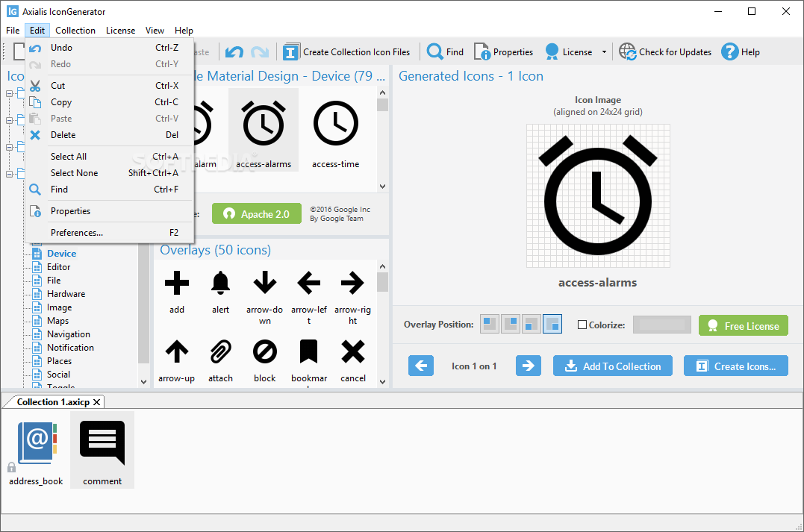The height and width of the screenshot is (532, 804).
Task: Select the comment icon in collection
Action: pos(102,450)
